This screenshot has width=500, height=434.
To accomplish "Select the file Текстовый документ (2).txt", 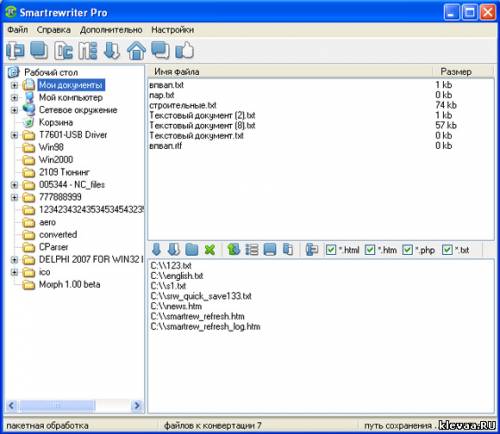I will coord(202,115).
